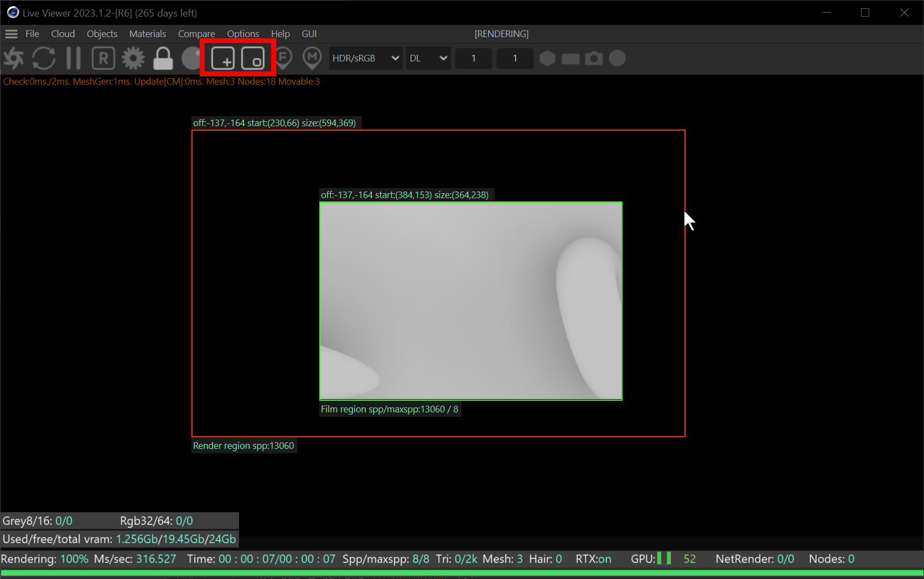Minimize the Live Viewer window
The width and height of the screenshot is (924, 579).
(827, 12)
